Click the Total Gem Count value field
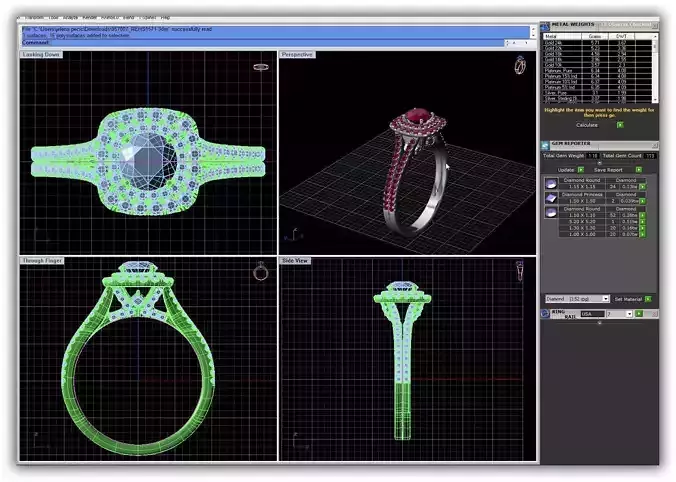 point(650,156)
